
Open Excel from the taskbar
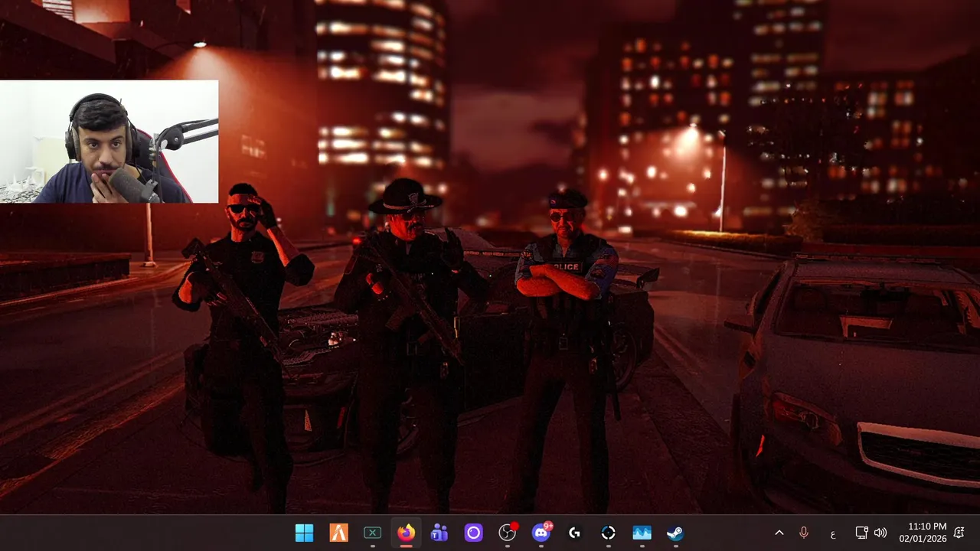[372, 533]
